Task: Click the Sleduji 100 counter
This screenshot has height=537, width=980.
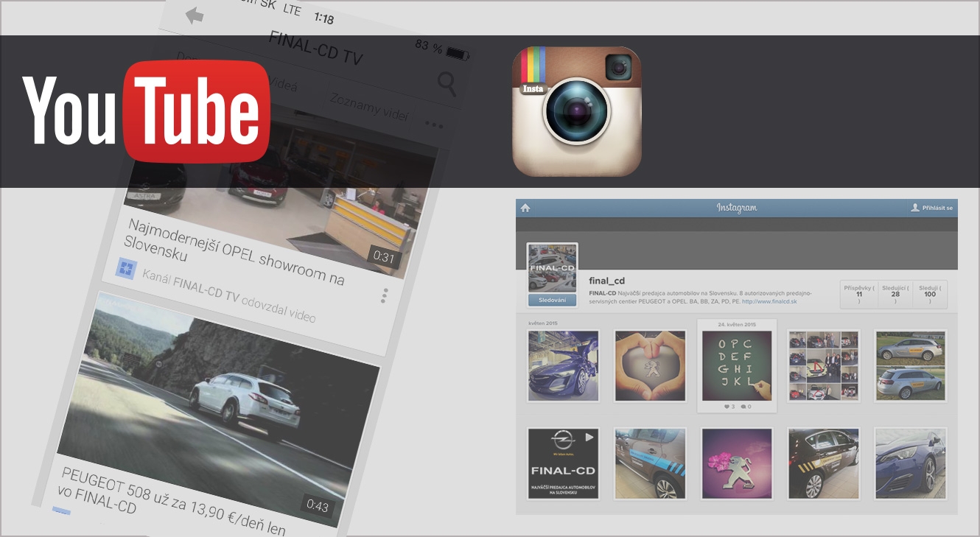Action: pos(930,294)
